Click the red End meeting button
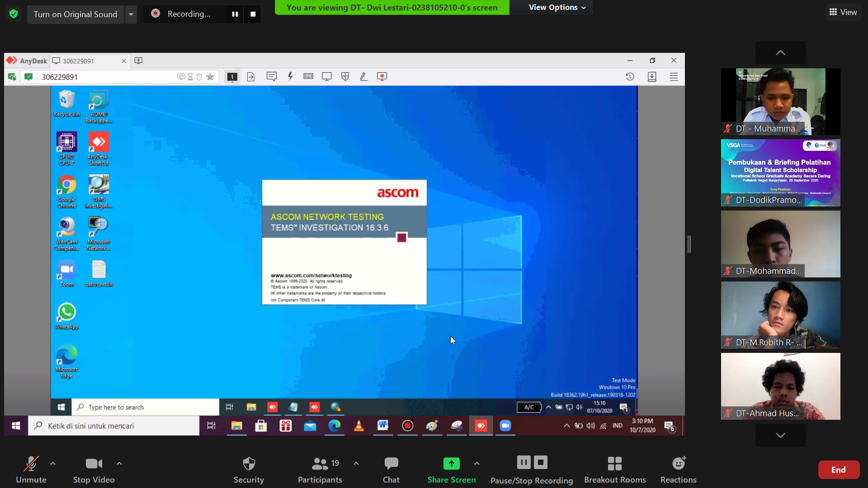 click(838, 469)
